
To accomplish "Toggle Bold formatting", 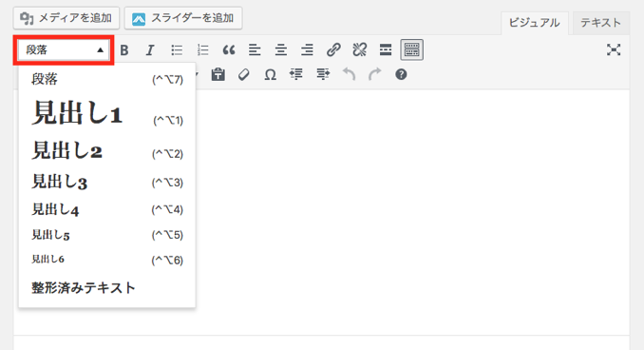I will click(x=124, y=50).
